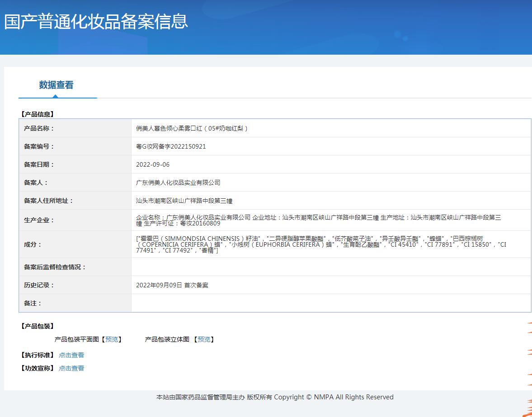Click 预览 link for 产品包装平面图
The image size is (532, 417).
coord(111,339)
